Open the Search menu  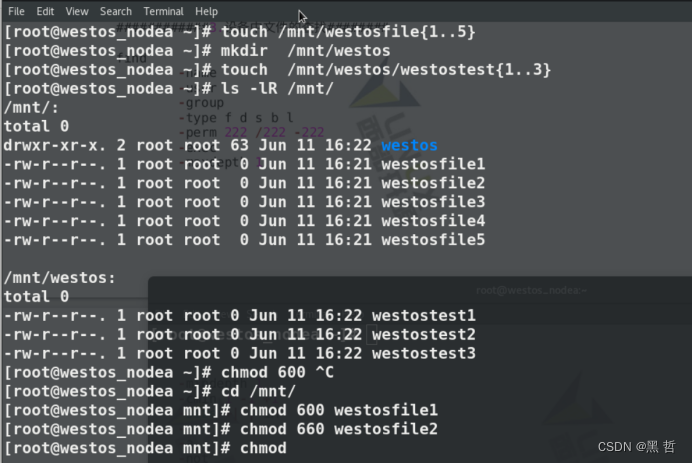click(x=116, y=11)
